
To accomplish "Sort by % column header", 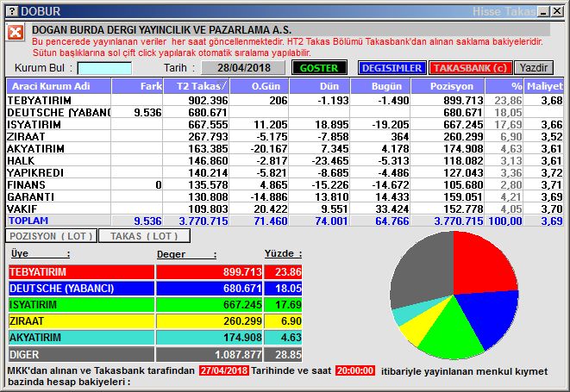I will click(504, 86).
